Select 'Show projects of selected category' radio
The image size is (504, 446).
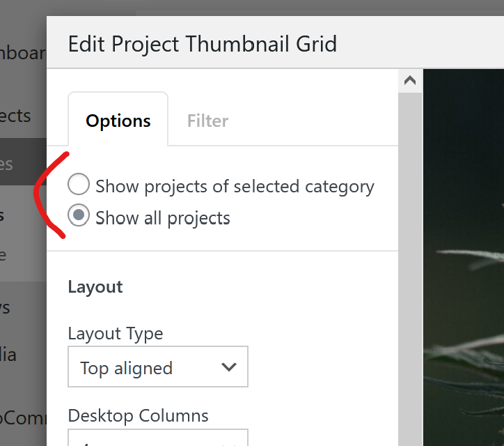[x=79, y=185]
